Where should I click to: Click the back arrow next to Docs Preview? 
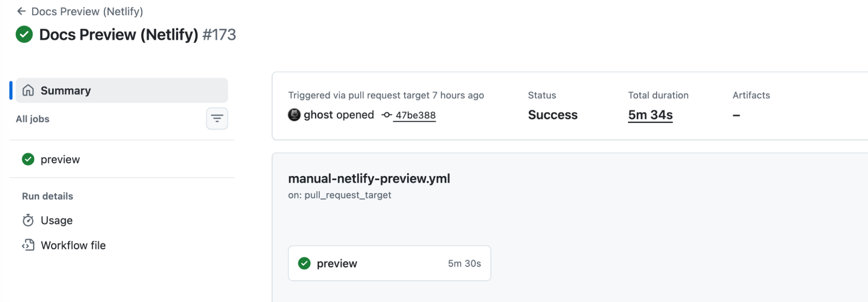click(21, 11)
